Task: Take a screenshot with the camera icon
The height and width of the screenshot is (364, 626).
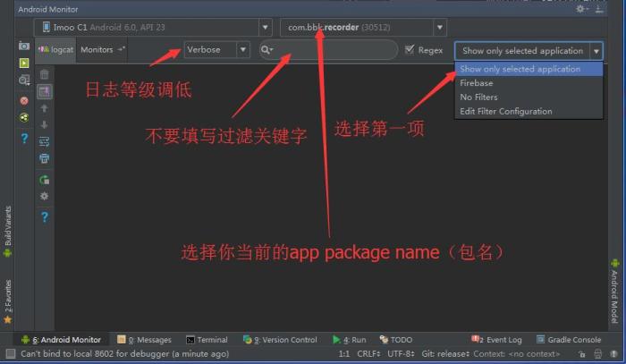Action: [24, 46]
